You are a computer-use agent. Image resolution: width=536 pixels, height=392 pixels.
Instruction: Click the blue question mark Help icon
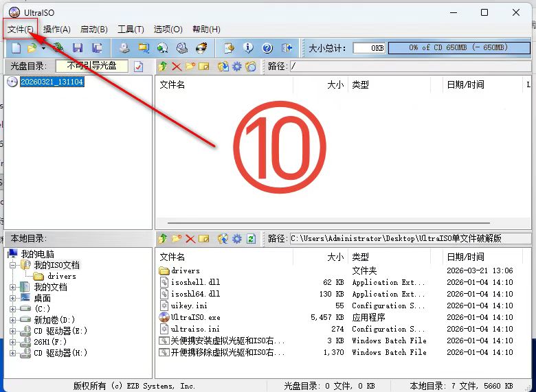pos(267,48)
